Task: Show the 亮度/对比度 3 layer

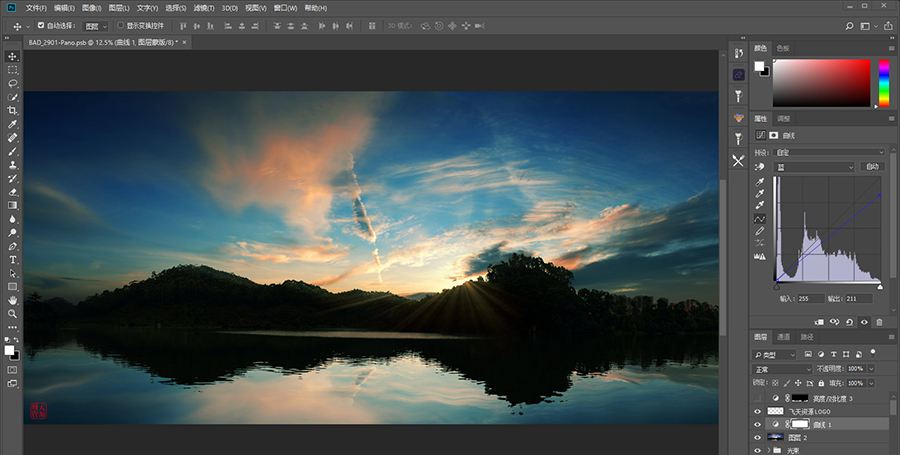Action: point(758,398)
